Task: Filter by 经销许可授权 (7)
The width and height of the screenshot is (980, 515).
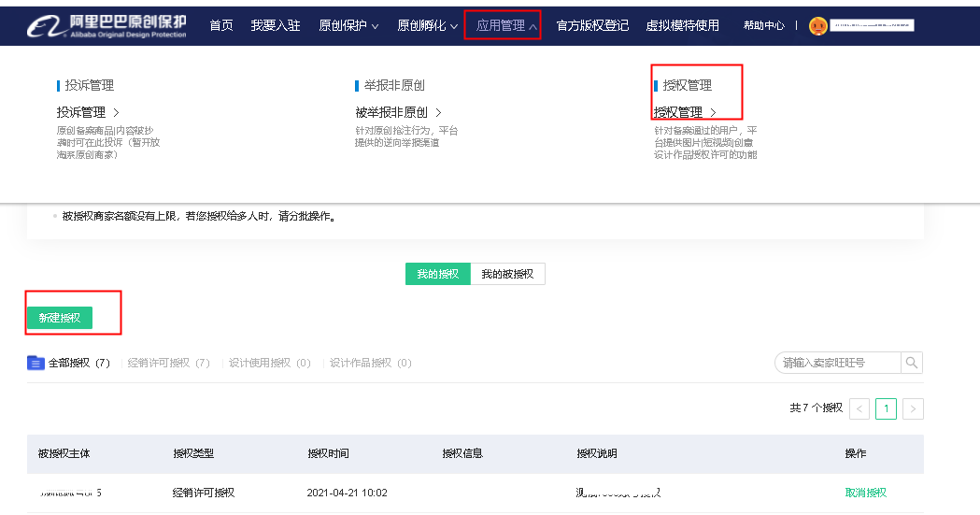Action: 169,363
